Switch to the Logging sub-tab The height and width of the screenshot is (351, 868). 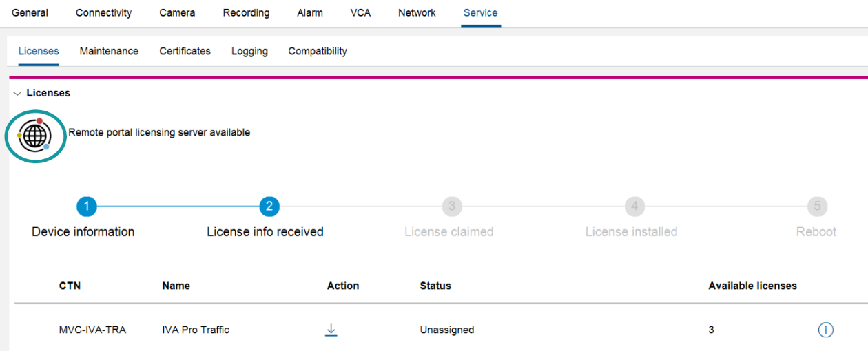coord(249,51)
